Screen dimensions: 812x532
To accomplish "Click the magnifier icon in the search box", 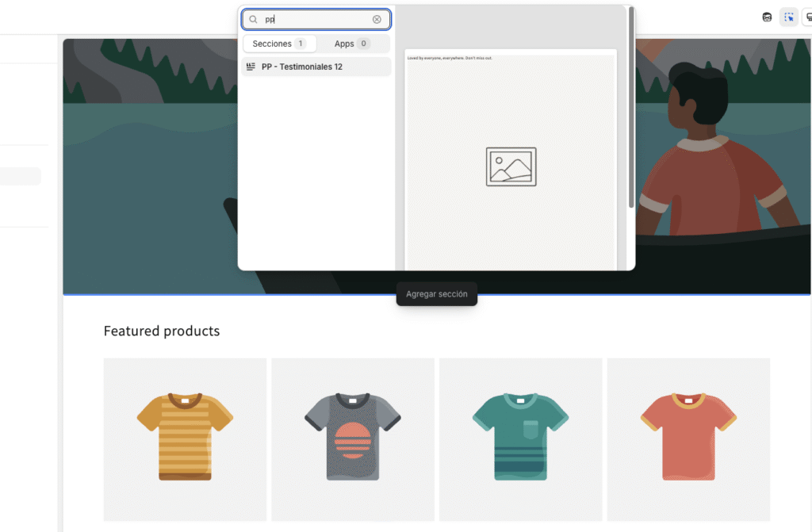I will (x=253, y=20).
